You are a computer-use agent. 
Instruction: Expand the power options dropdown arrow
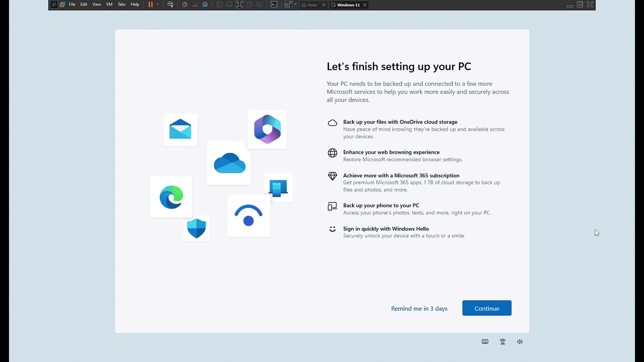(x=157, y=4)
